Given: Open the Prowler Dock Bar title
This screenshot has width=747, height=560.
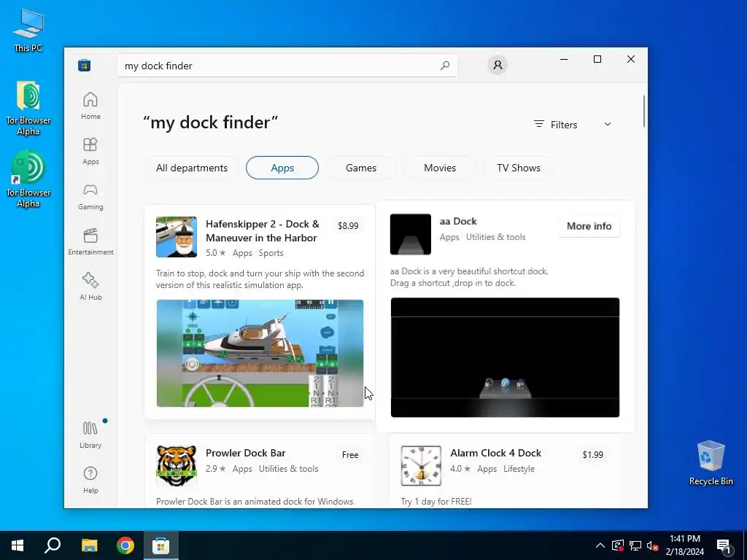Looking at the screenshot, I should [245, 453].
